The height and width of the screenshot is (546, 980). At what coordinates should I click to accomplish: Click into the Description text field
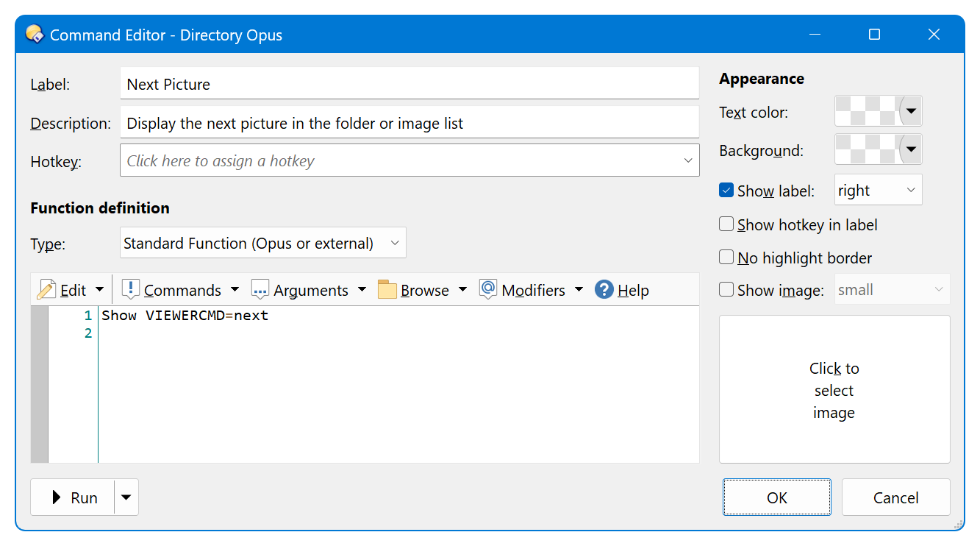point(409,122)
